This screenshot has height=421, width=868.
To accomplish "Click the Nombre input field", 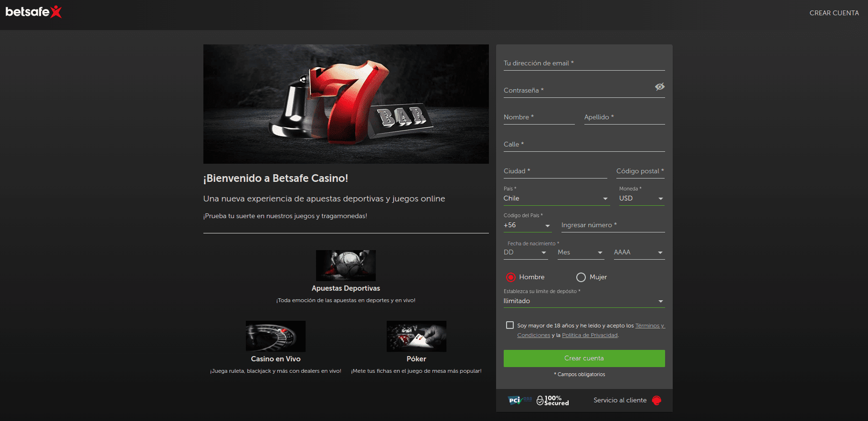I will (x=539, y=117).
